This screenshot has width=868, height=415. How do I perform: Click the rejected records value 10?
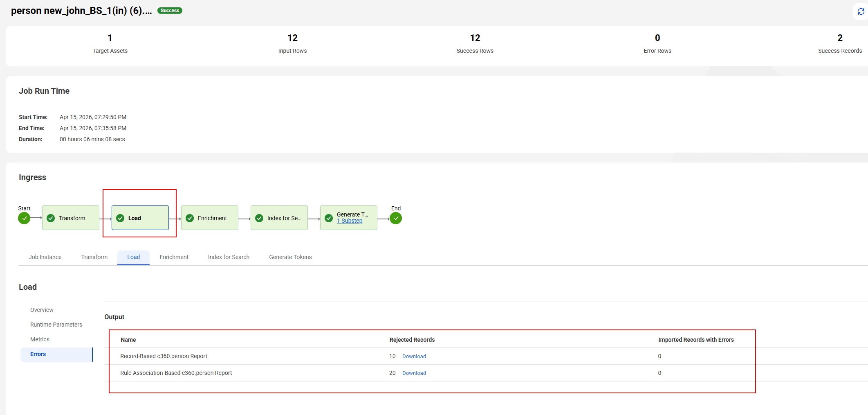393,356
